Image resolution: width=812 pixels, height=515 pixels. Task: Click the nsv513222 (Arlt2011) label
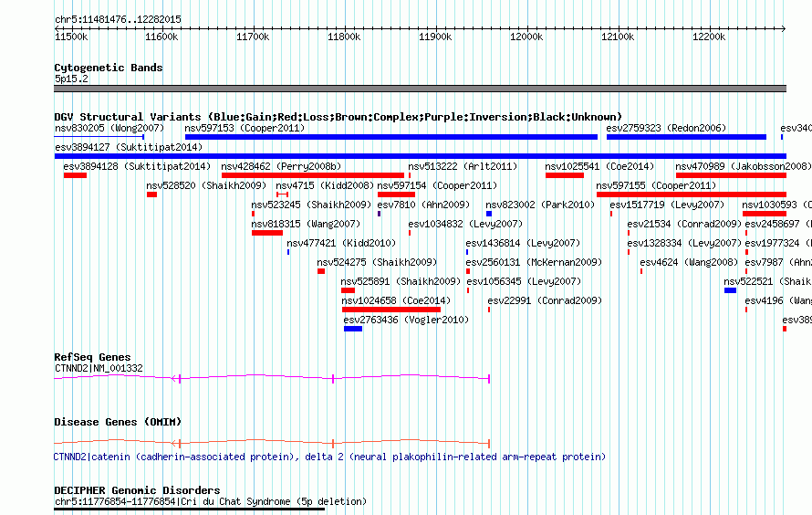(463, 166)
